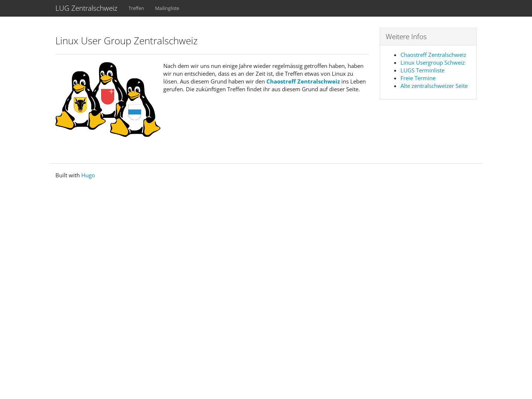Visit the Linux Usergroup Schweiz link
The height and width of the screenshot is (399, 532).
[x=433, y=62]
